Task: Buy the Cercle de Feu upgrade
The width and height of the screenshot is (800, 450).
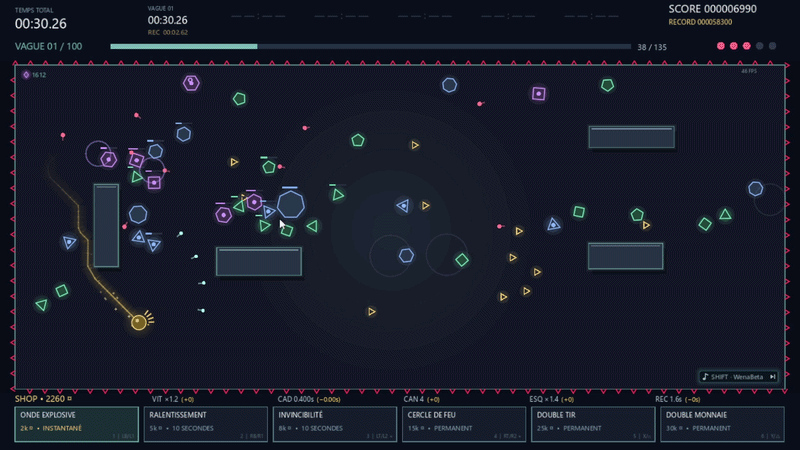Action: [464, 424]
